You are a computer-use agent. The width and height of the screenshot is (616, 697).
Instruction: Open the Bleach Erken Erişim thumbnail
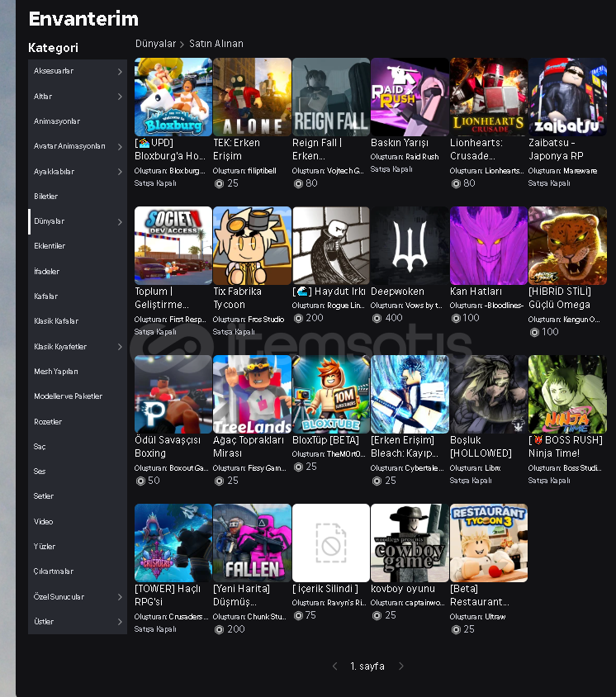[410, 394]
